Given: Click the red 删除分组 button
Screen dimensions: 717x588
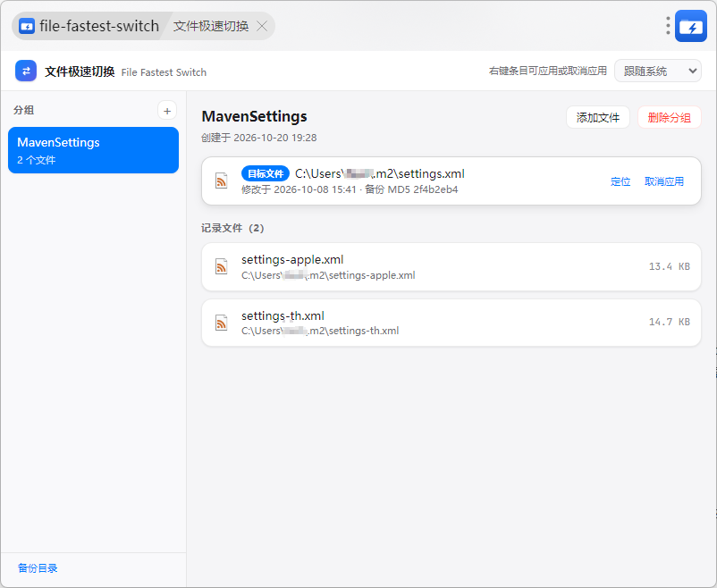Looking at the screenshot, I should [669, 117].
